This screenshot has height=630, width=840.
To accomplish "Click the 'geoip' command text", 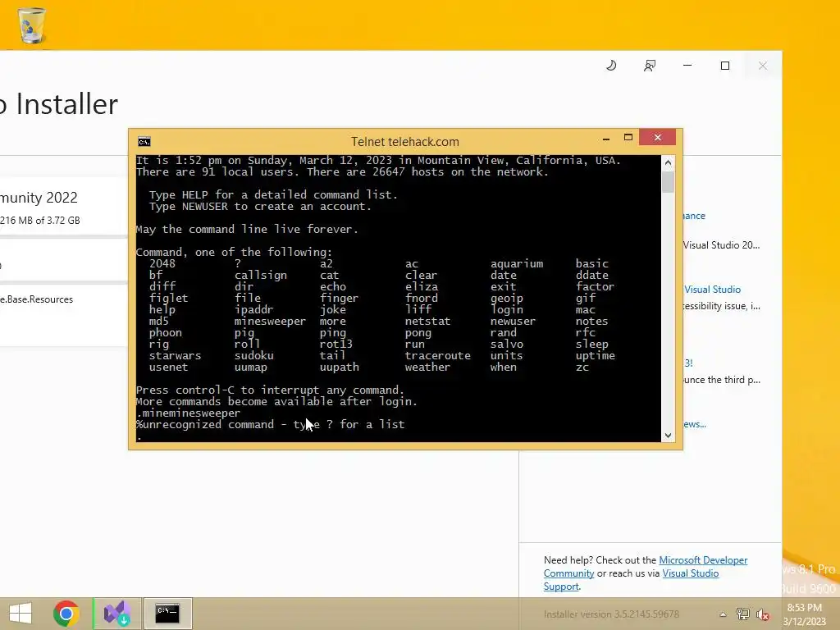I will 507,299.
